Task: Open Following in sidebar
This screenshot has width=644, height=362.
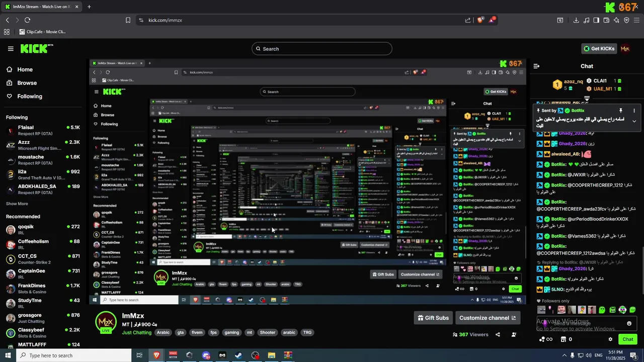Action: pos(24,96)
